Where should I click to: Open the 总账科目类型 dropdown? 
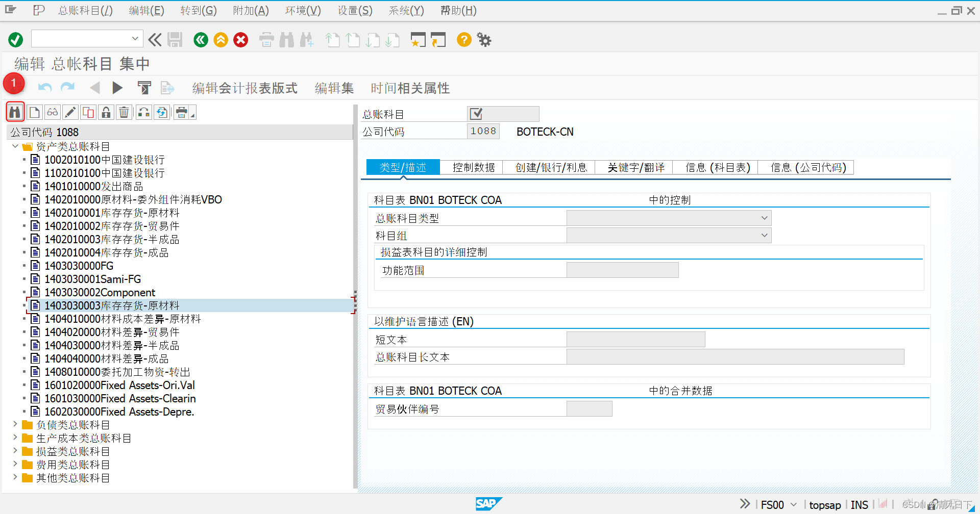coord(764,218)
